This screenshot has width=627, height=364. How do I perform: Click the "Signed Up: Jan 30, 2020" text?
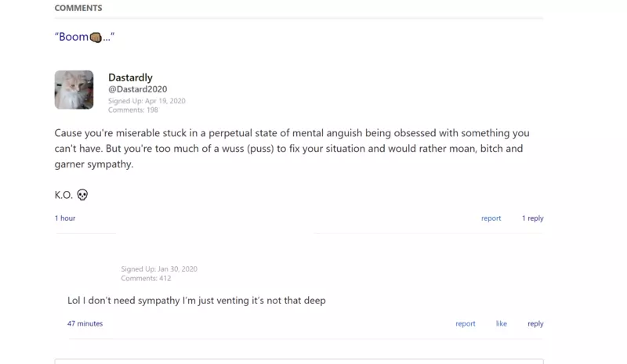tap(159, 269)
